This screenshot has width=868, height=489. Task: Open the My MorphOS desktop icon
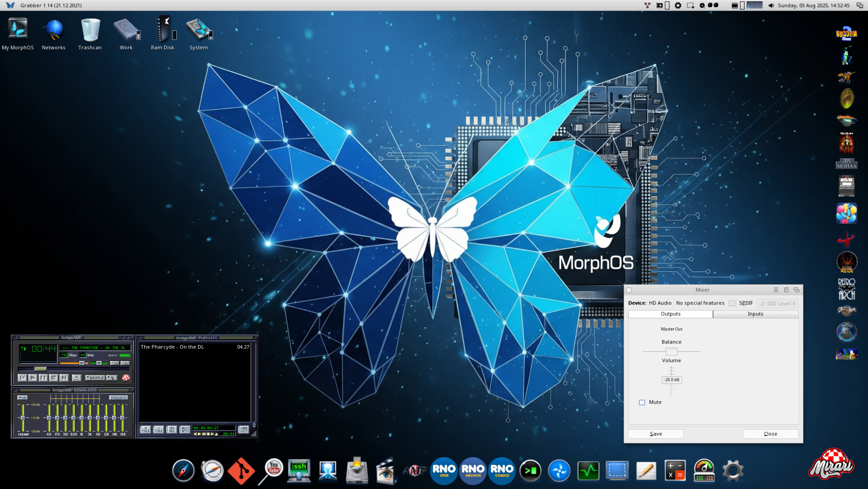(x=18, y=33)
